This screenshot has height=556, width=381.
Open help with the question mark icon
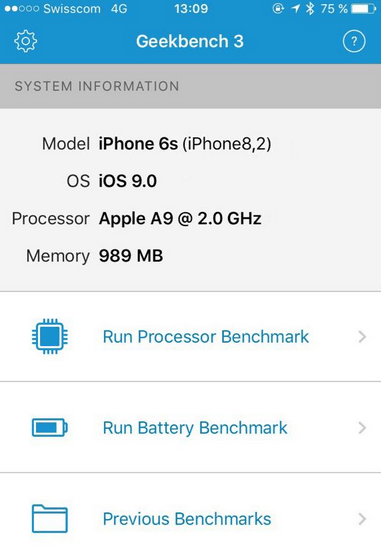coord(354,41)
